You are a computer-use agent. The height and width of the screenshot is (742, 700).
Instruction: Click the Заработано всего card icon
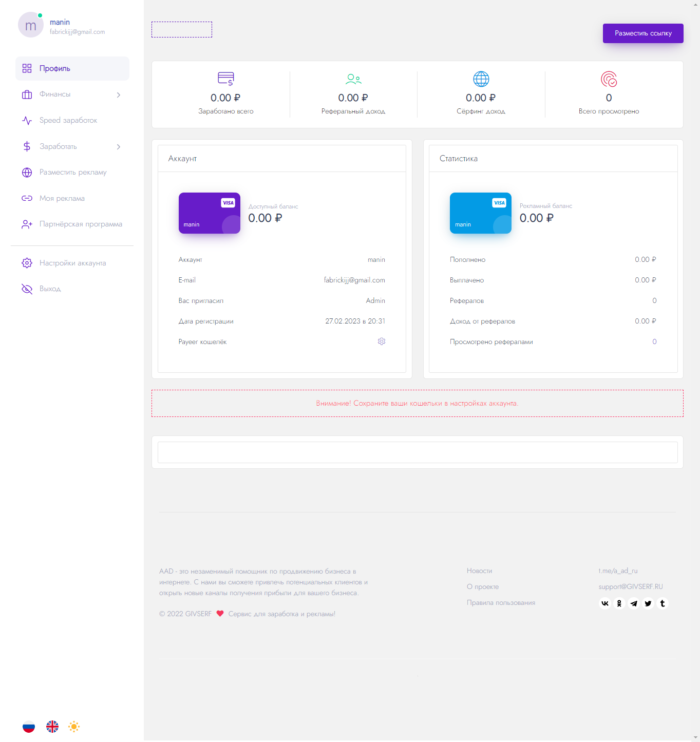coord(226,79)
